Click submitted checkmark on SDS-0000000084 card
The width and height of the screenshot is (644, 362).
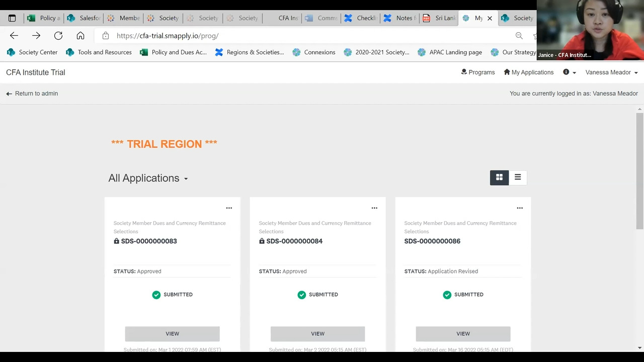tap(302, 295)
